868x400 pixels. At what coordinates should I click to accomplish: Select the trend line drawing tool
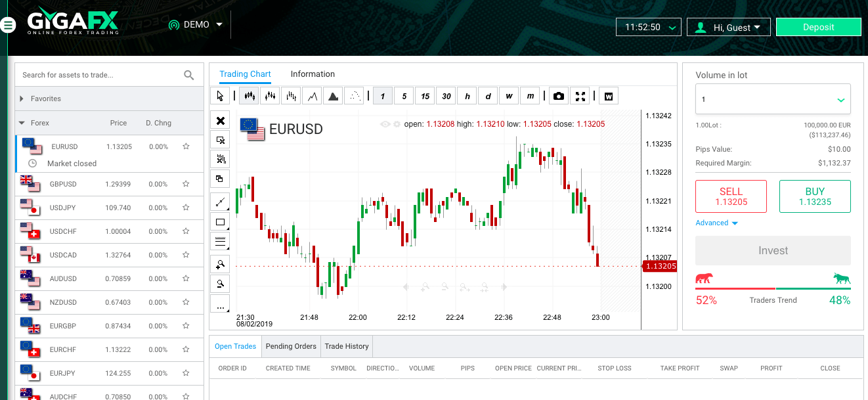click(220, 202)
